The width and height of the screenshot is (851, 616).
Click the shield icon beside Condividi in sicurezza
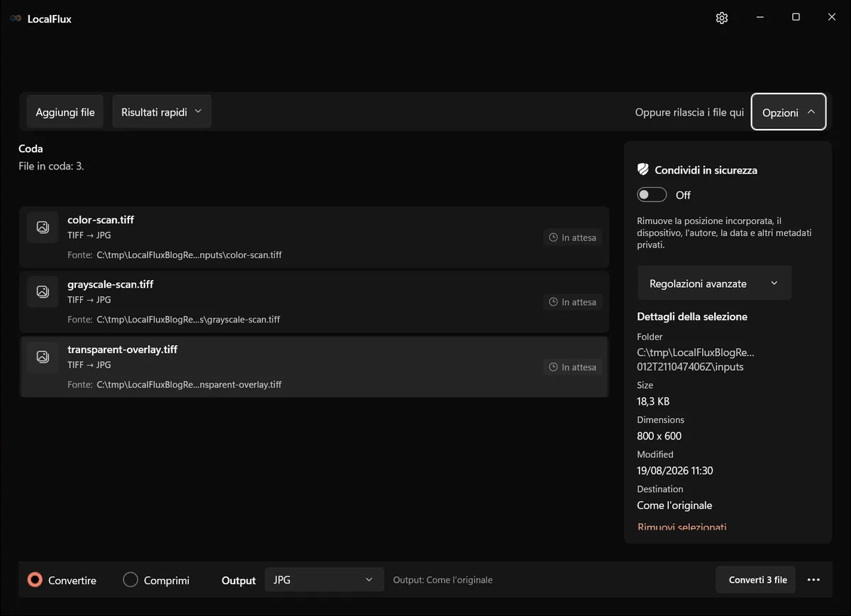point(643,170)
